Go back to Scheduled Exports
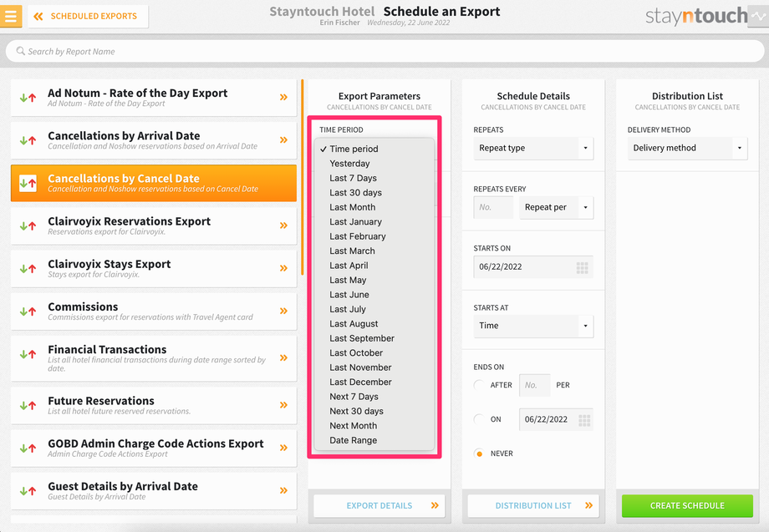Image resolution: width=769 pixels, height=532 pixels. (x=89, y=16)
